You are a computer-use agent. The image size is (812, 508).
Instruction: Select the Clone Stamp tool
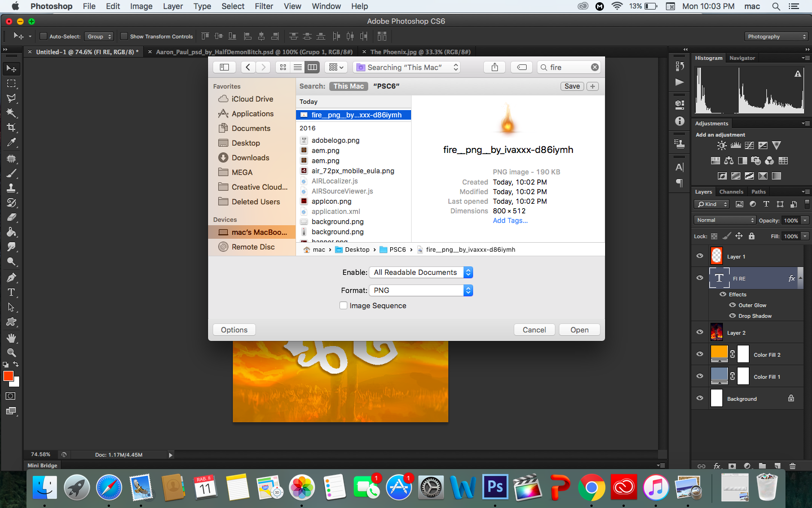[x=11, y=188]
